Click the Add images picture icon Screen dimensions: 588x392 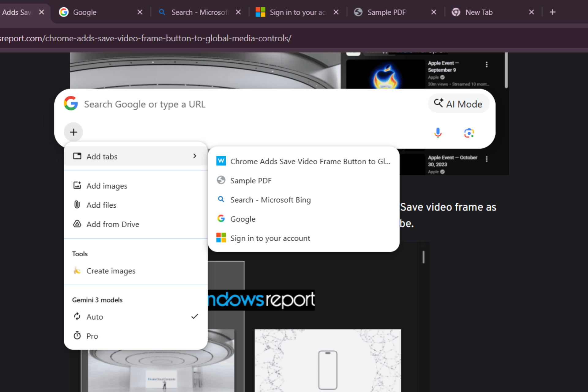tap(77, 185)
